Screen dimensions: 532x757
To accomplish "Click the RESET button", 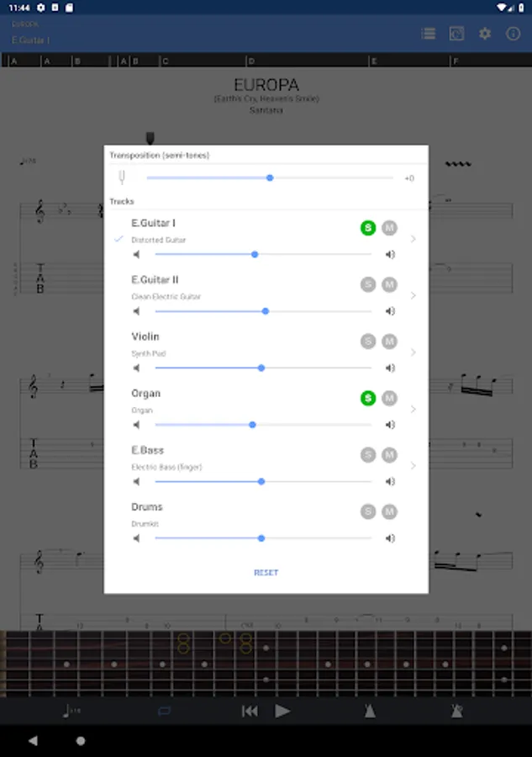I will (266, 573).
